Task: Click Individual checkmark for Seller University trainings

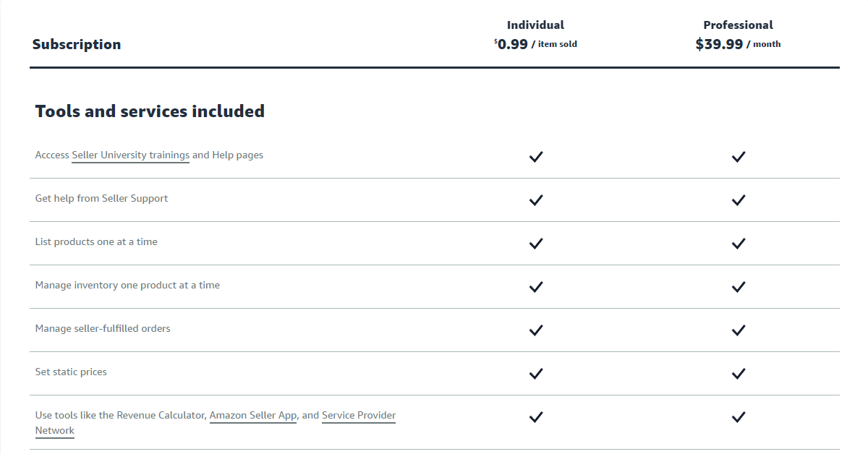Action: (x=535, y=157)
